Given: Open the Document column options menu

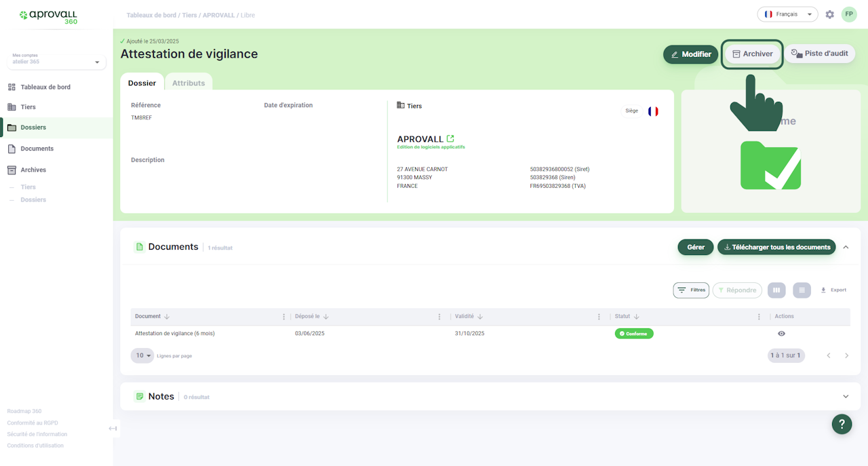Looking at the screenshot, I should coord(283,317).
